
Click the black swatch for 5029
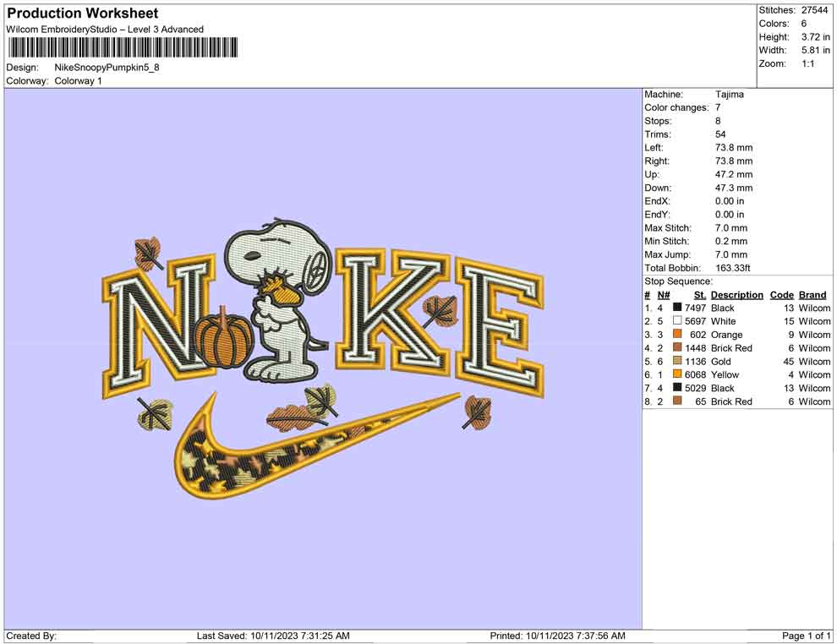coord(677,388)
